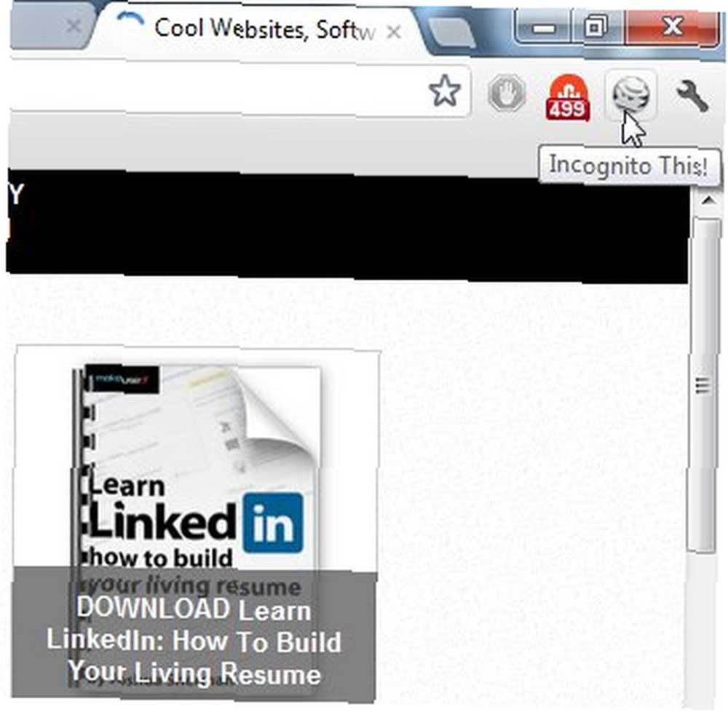728x712 pixels.
Task: Bookmark this page with the star icon
Action: [x=444, y=91]
